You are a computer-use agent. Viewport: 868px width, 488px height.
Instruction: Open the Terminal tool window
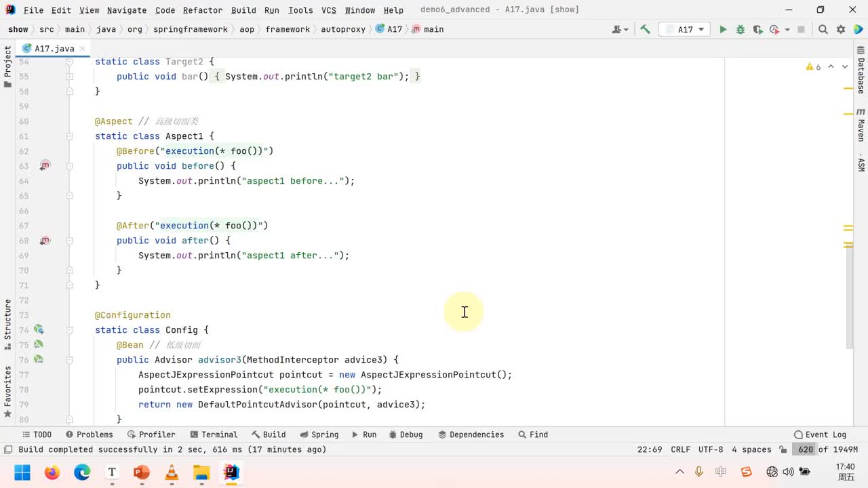coord(213,434)
